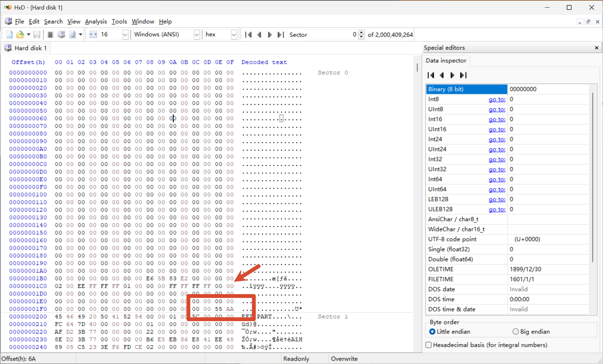The height and width of the screenshot is (364, 603).
Task: Data inspector: jump to first byte
Action: [431, 75]
